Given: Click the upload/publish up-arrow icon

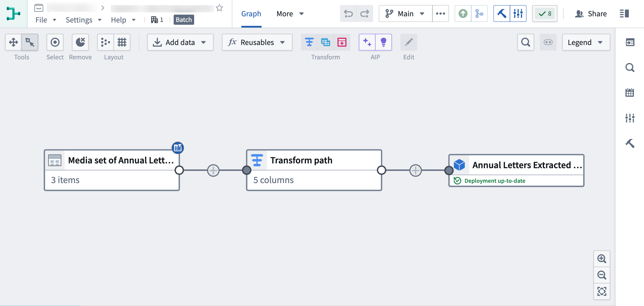Looking at the screenshot, I should [x=463, y=13].
